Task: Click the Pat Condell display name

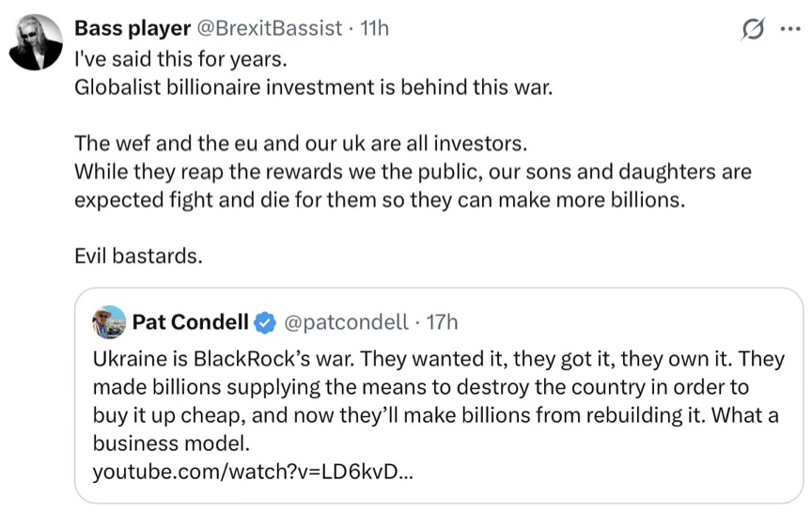Action: [x=190, y=322]
